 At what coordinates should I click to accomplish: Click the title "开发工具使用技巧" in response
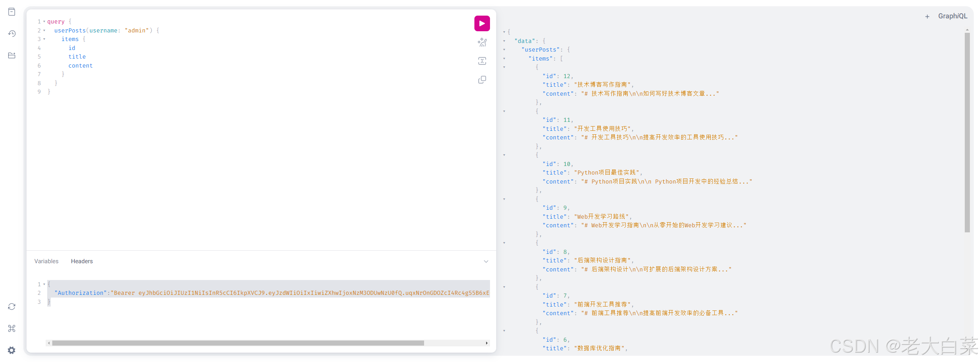(x=602, y=129)
